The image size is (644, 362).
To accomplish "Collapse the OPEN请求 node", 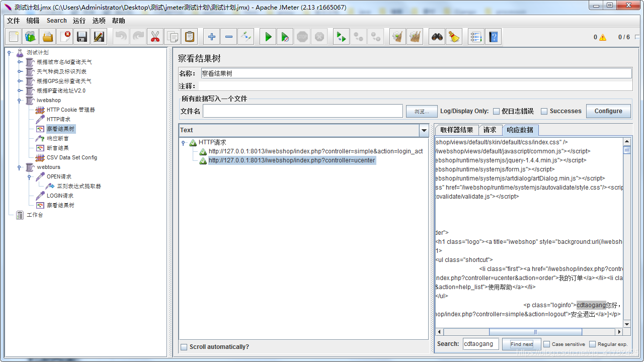I will [30, 176].
